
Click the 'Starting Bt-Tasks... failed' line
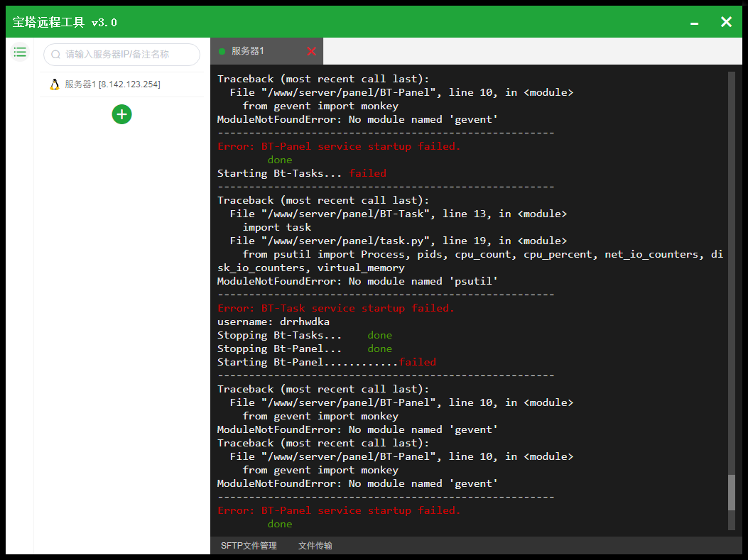point(302,173)
